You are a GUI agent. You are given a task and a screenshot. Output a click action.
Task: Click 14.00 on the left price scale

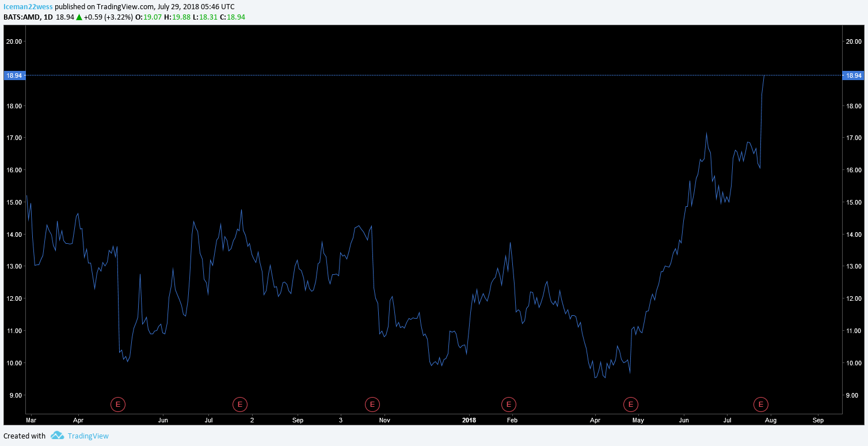14,235
